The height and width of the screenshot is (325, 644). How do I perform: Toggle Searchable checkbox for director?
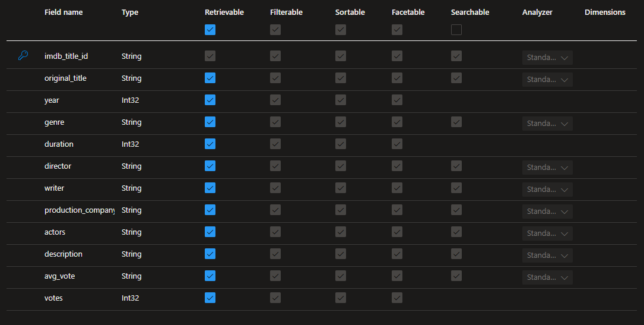pyautogui.click(x=456, y=166)
